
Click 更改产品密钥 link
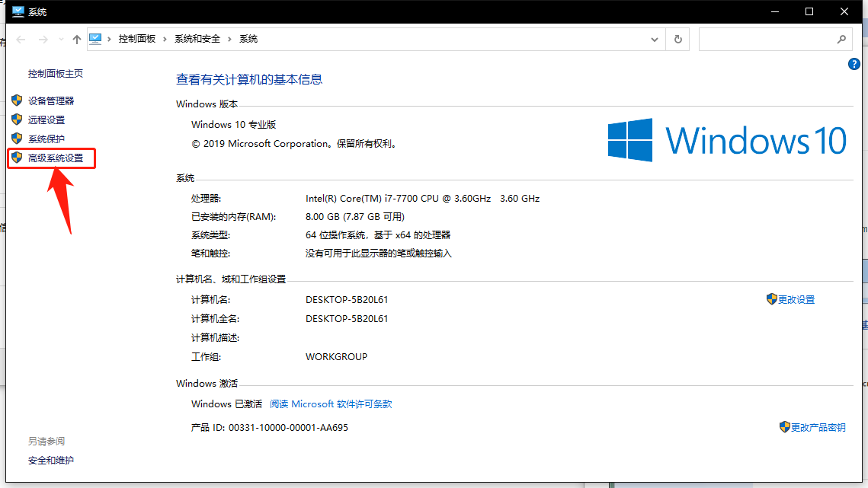[818, 428]
